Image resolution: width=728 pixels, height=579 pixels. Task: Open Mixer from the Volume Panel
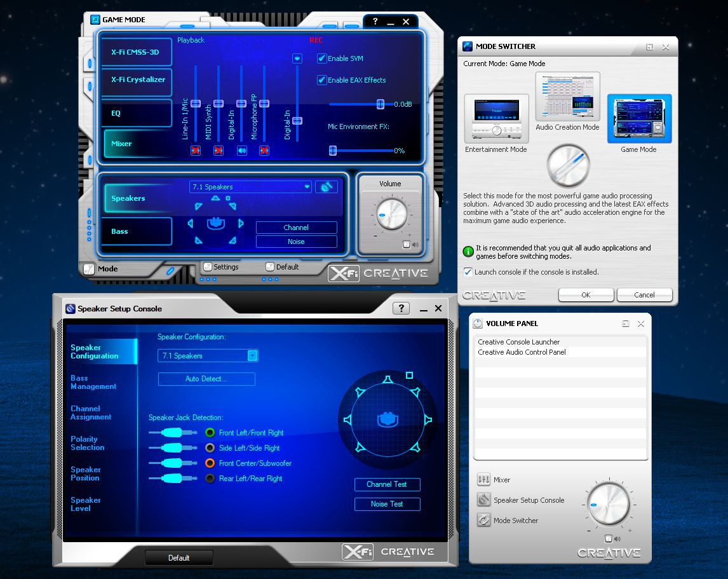click(x=502, y=480)
